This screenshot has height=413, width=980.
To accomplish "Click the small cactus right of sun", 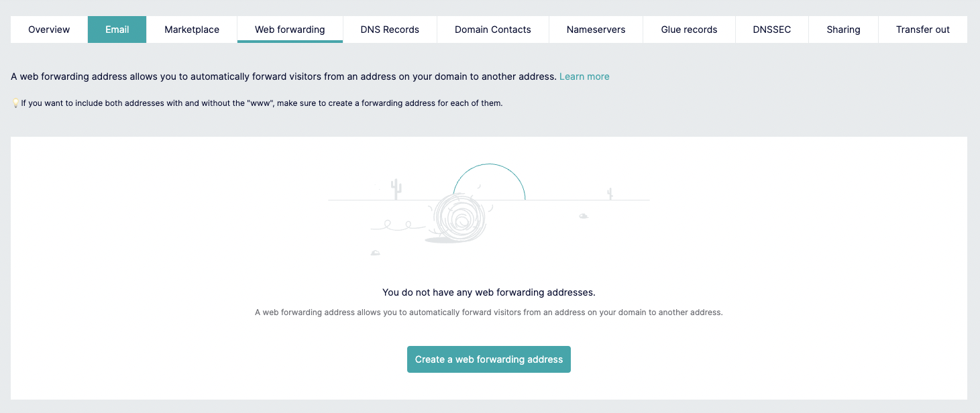I will coord(610,194).
